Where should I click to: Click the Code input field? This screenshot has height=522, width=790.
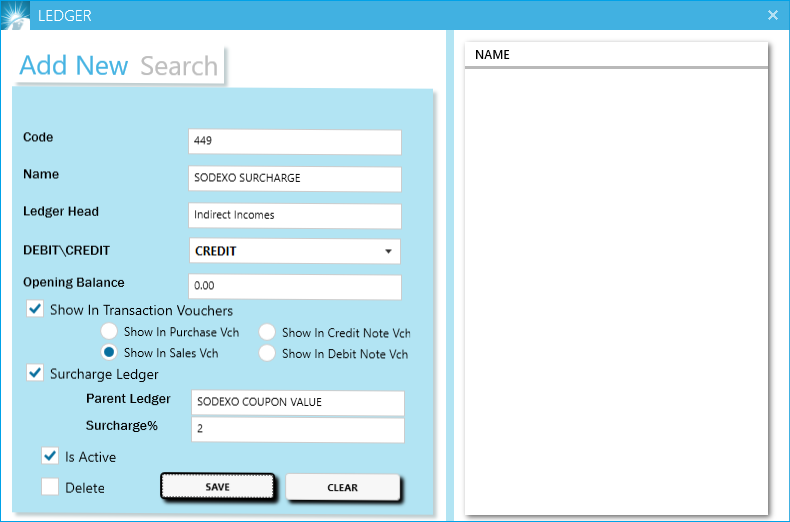click(294, 142)
